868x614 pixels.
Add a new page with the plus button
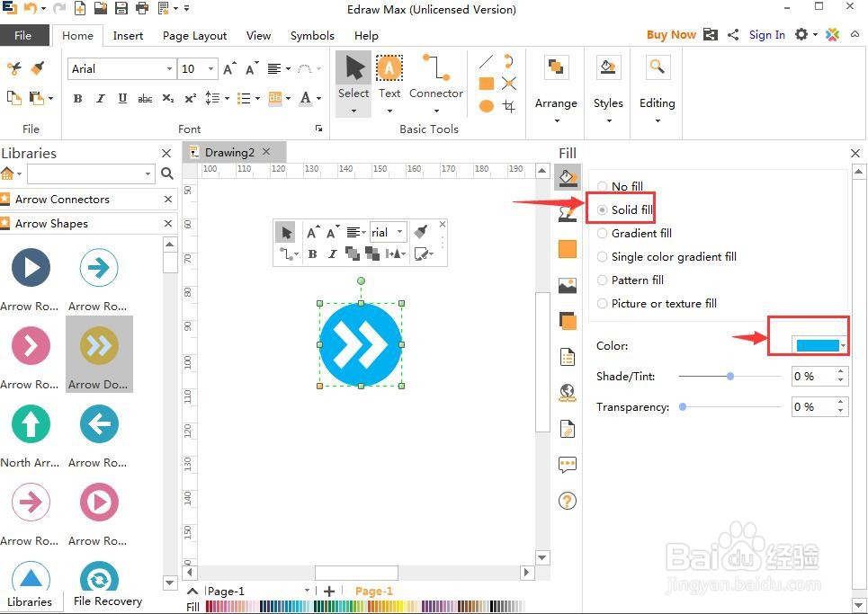[x=329, y=591]
